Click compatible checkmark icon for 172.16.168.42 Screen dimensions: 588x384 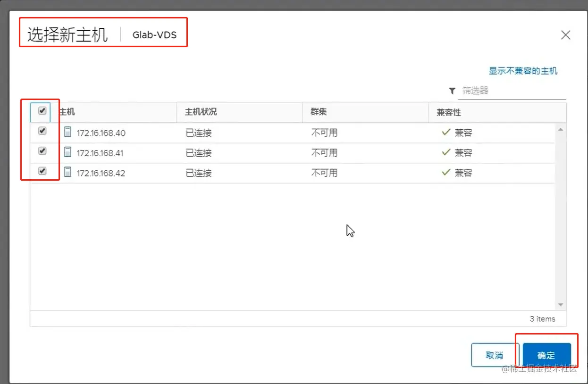click(445, 173)
